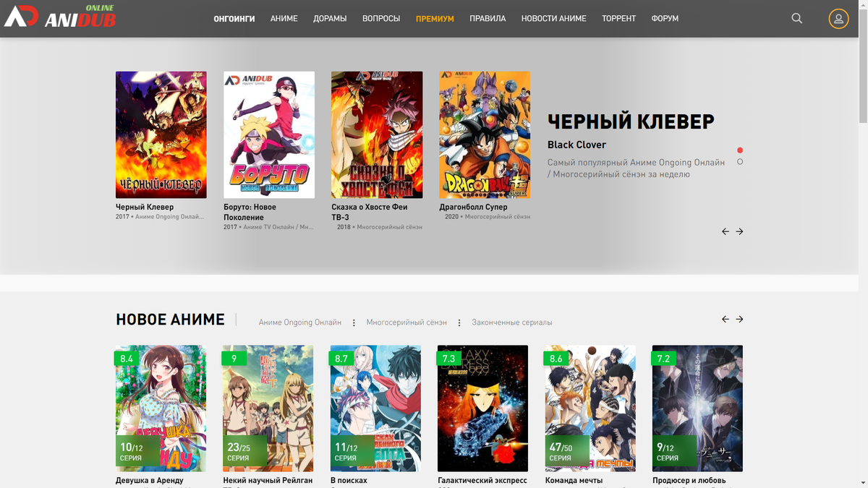Open the В поисках poster
This screenshot has width=868, height=488.
pos(375,408)
